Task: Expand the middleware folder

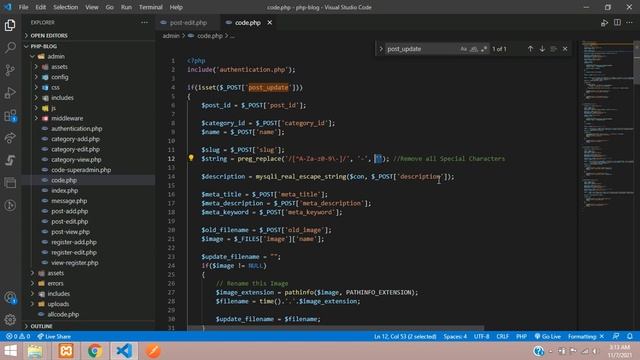Action: [89, 118]
